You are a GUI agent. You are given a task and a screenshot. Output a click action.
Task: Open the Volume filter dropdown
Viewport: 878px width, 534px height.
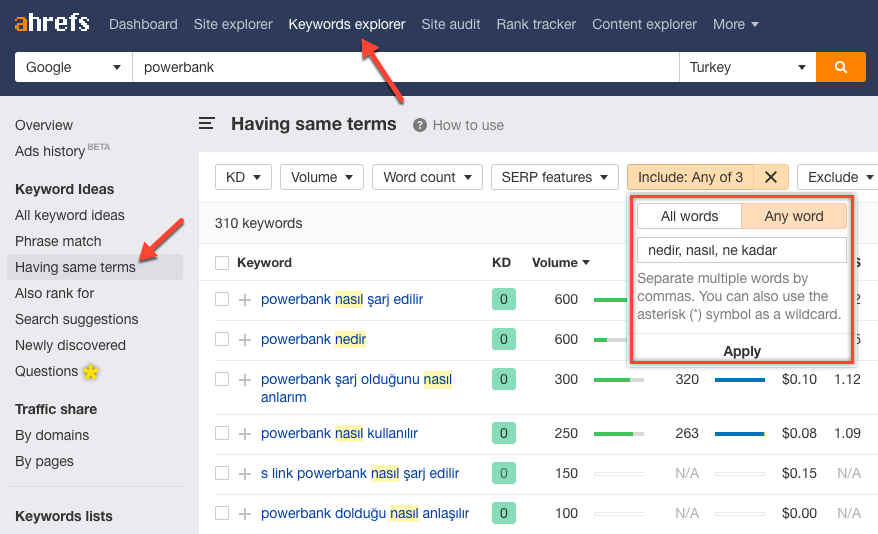[321, 177]
